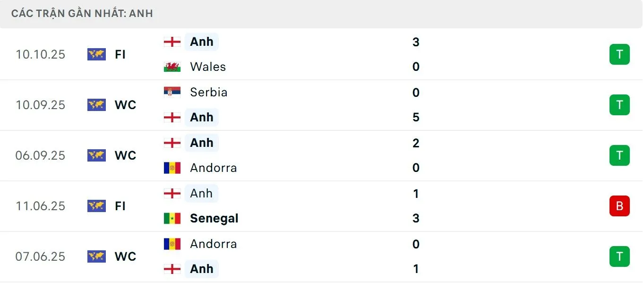Click the Serbia flag icon

[172, 92]
